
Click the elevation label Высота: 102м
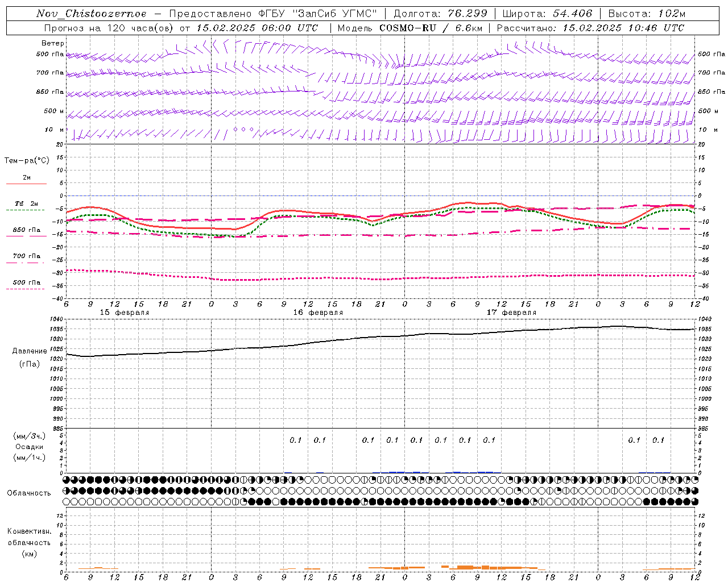(647, 14)
